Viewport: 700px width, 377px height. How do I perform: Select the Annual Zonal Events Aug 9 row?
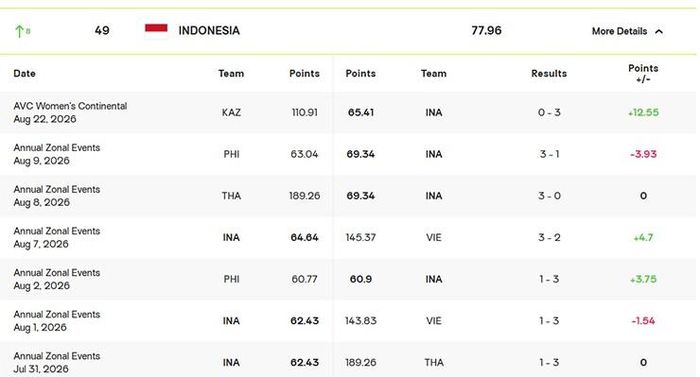point(348,154)
